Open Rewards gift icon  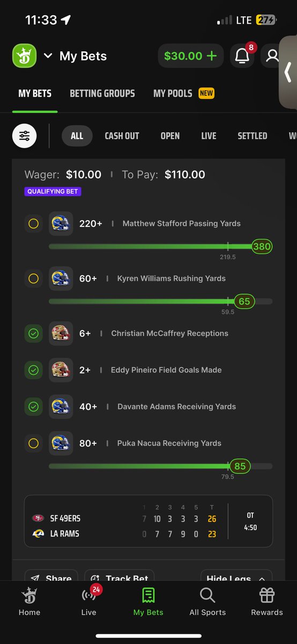coord(267,601)
